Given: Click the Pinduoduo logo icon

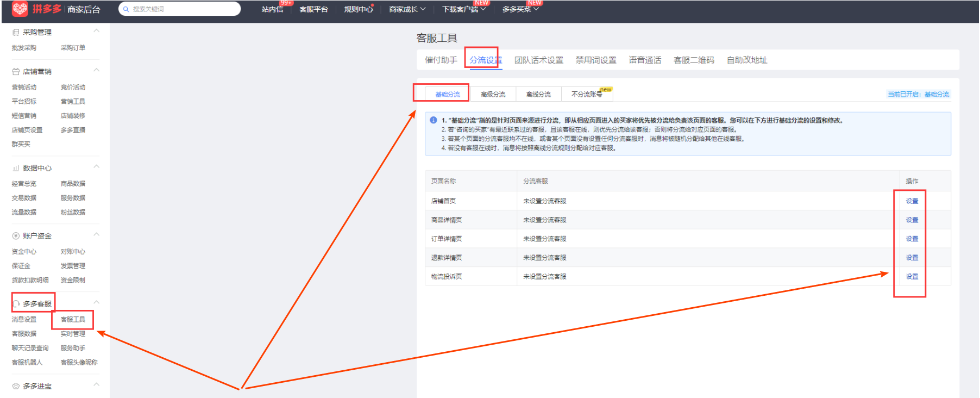Looking at the screenshot, I should [20, 9].
